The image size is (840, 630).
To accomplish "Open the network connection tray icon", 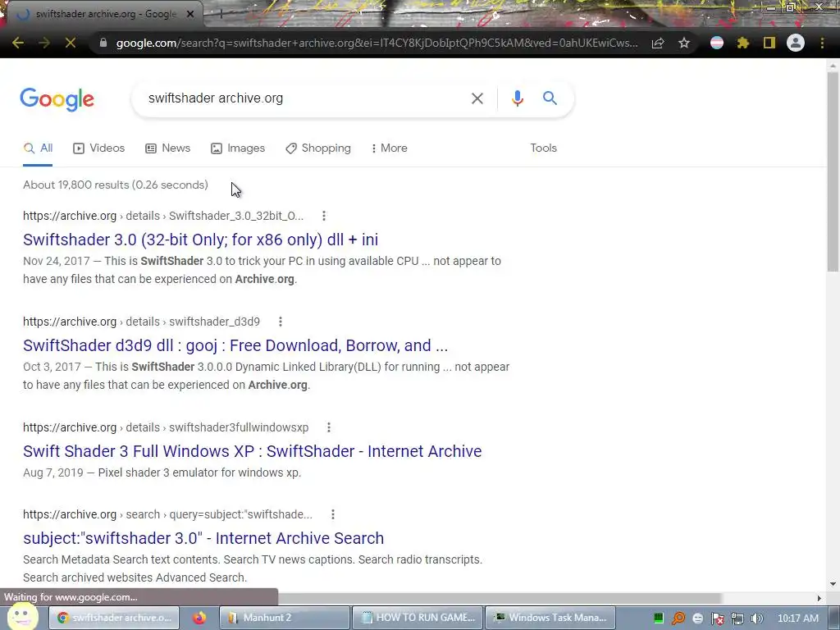I will click(x=737, y=619).
